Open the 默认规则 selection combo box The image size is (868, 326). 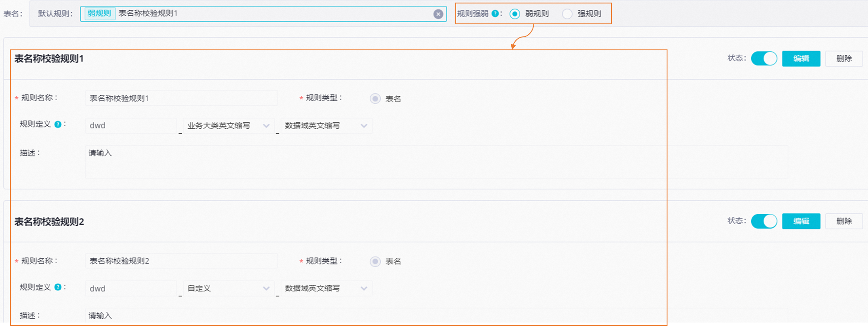(x=263, y=14)
